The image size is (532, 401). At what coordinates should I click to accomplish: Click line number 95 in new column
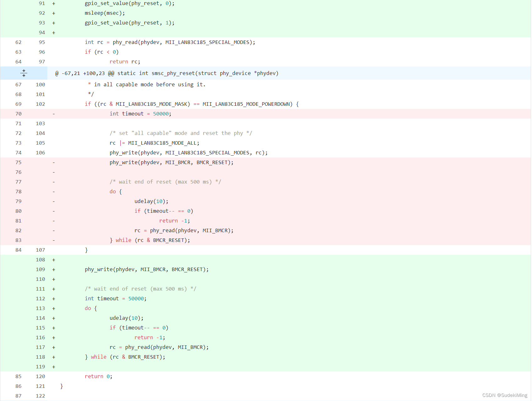[x=42, y=42]
